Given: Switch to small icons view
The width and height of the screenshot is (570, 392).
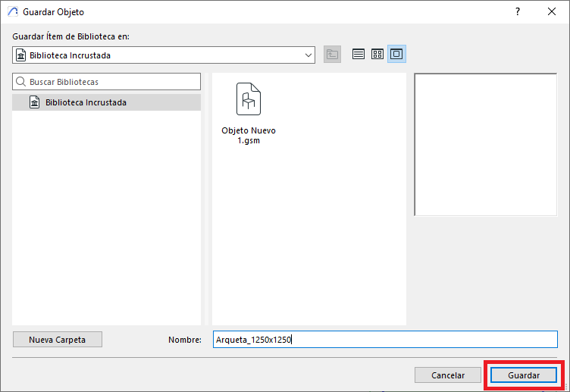Looking at the screenshot, I should coord(377,55).
